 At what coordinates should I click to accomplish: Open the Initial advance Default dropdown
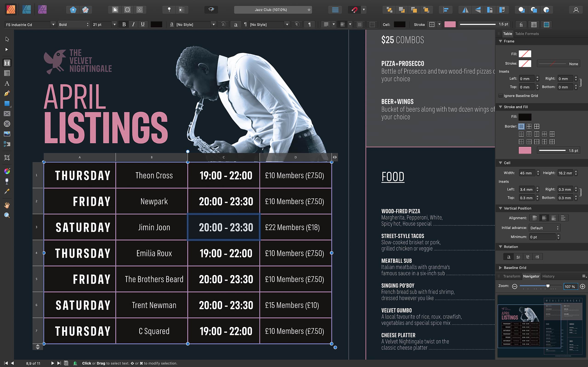pyautogui.click(x=545, y=228)
